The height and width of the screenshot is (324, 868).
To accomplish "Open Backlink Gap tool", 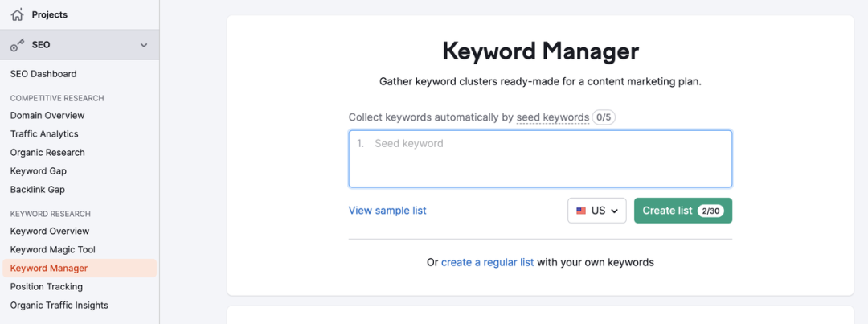I will tap(38, 190).
